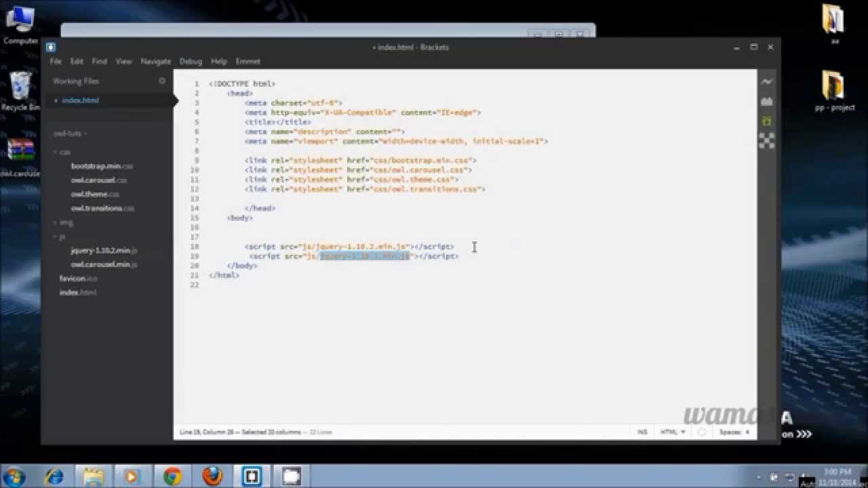The width and height of the screenshot is (868, 488).
Task: Open the File menu
Action: (56, 61)
